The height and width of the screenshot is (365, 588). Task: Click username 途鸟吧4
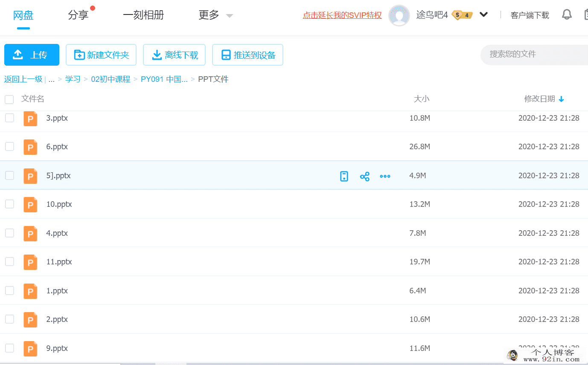(x=432, y=15)
